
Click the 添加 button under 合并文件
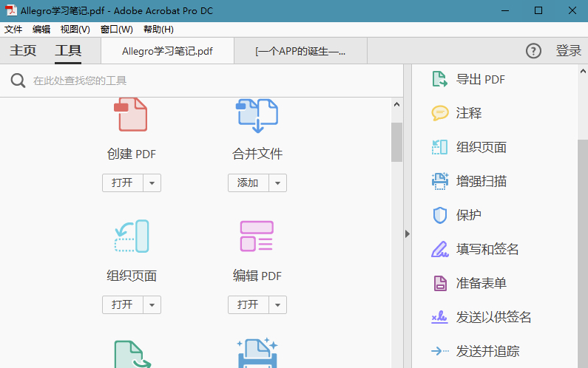pyautogui.click(x=249, y=183)
